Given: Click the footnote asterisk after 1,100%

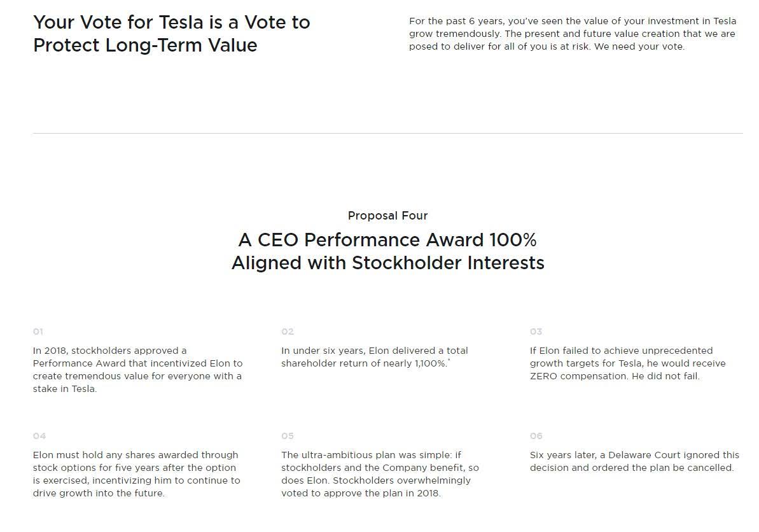Looking at the screenshot, I should pyautogui.click(x=449, y=360).
